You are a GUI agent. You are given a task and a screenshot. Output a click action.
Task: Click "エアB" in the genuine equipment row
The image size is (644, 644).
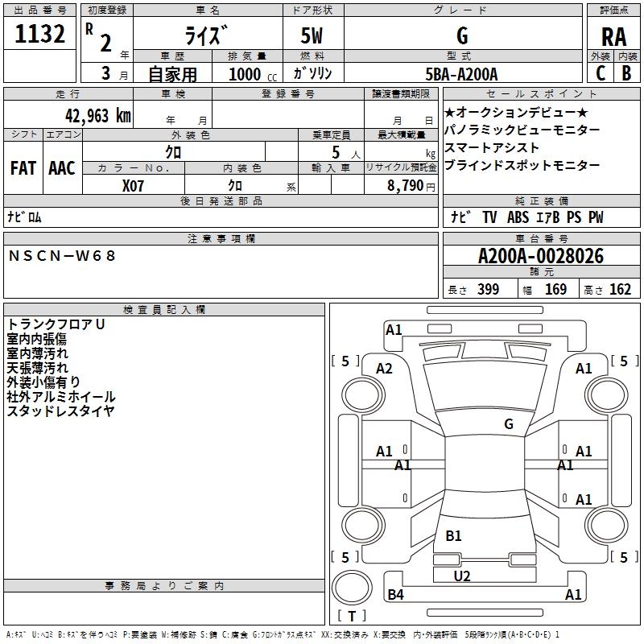click(548, 217)
